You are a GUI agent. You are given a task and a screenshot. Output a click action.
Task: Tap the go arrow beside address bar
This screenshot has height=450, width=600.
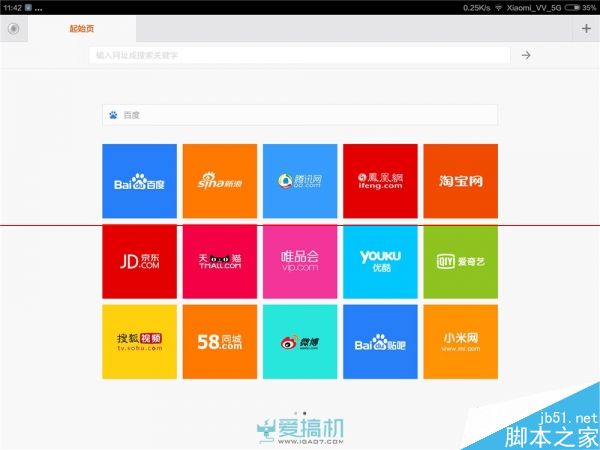click(x=526, y=55)
